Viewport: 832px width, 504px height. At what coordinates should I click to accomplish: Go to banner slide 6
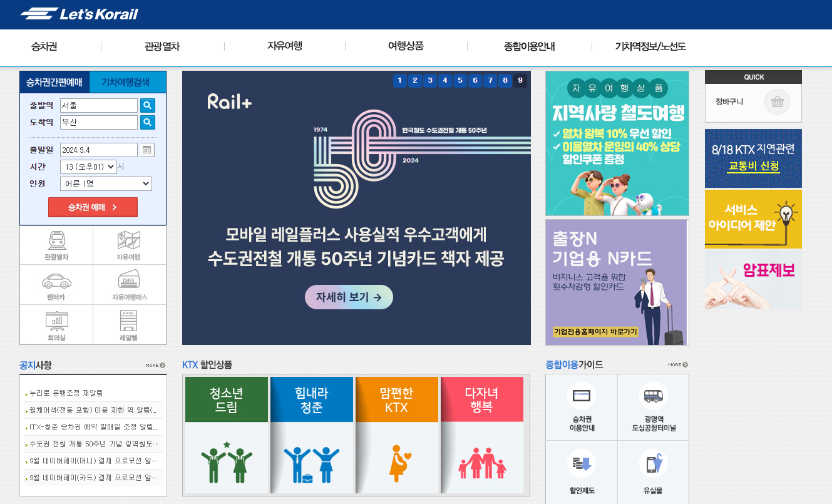[x=475, y=80]
